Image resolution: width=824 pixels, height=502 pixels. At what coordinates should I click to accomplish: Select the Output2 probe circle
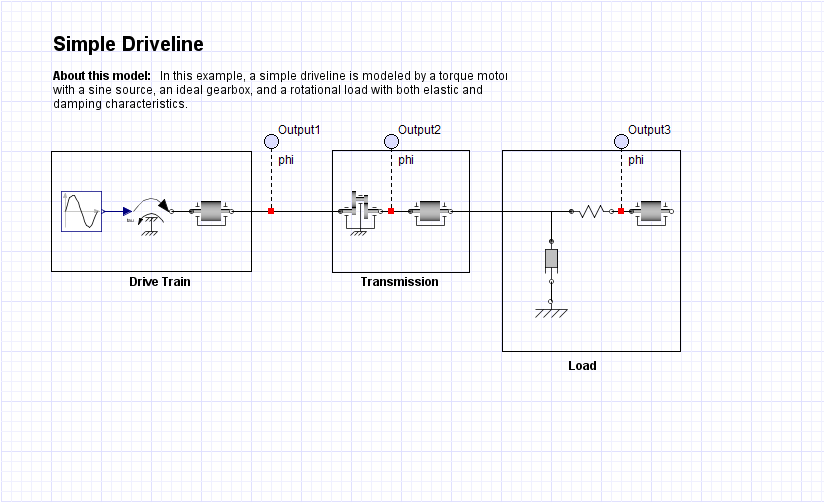pos(390,141)
